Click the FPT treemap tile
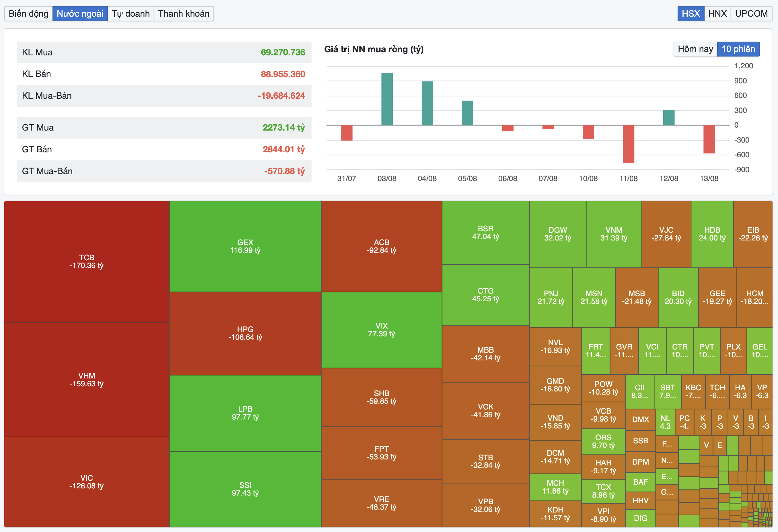Image resolution: width=778 pixels, height=532 pixels. pyautogui.click(x=382, y=453)
